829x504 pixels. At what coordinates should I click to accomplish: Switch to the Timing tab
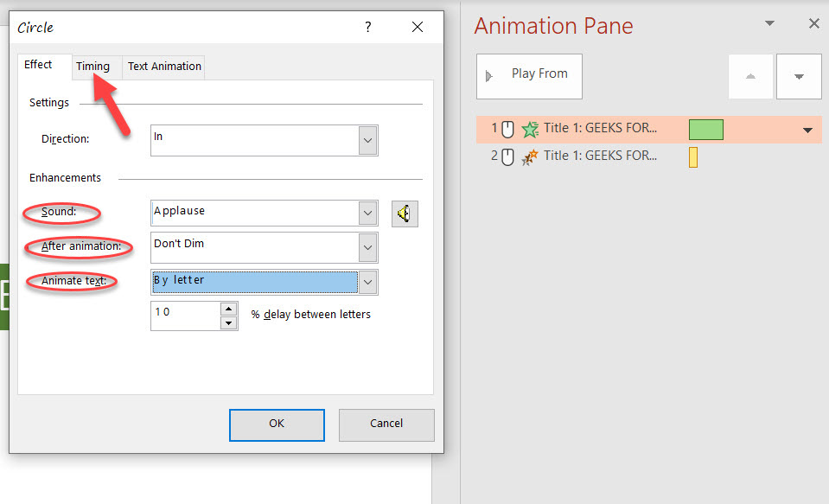pos(92,66)
